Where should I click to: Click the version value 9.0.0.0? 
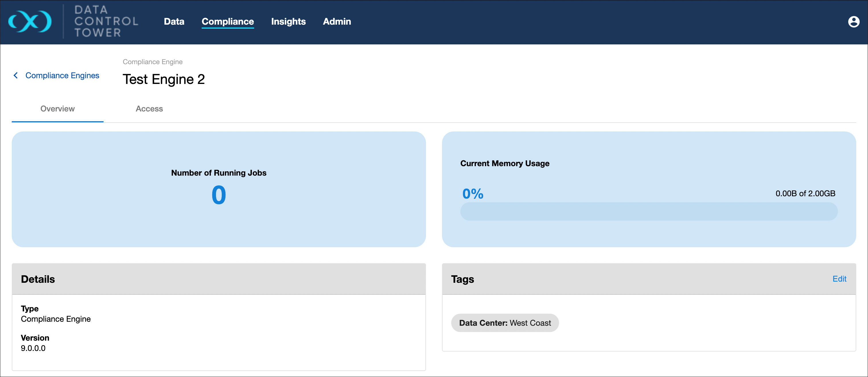(33, 348)
